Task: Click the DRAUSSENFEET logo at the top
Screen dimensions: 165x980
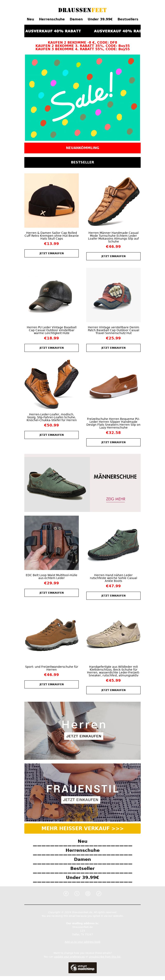Action: [82, 10]
